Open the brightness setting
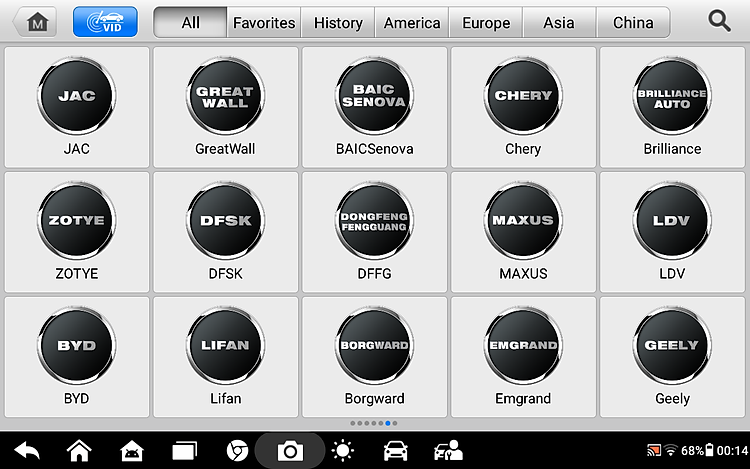This screenshot has height=469, width=750. [x=342, y=451]
